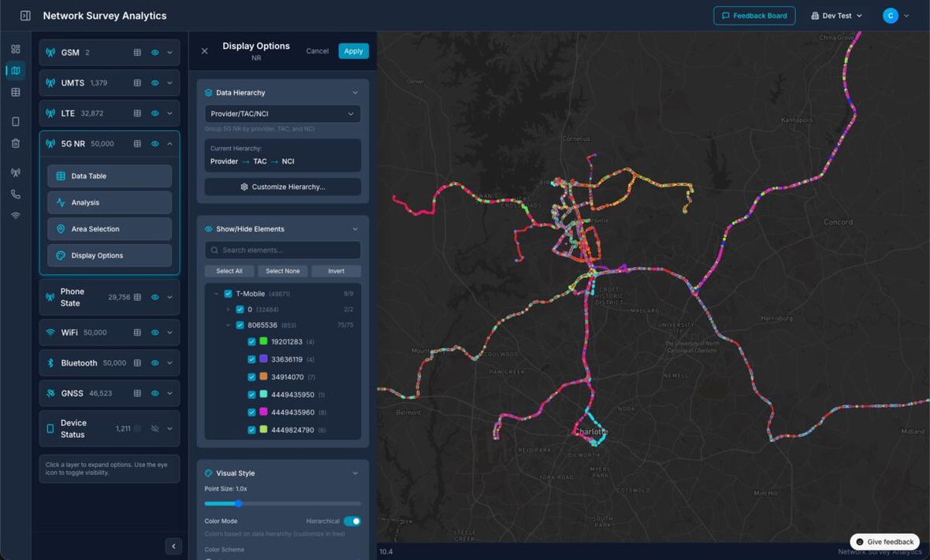Uncheck NCI 4449435960 checkbox

click(x=251, y=412)
